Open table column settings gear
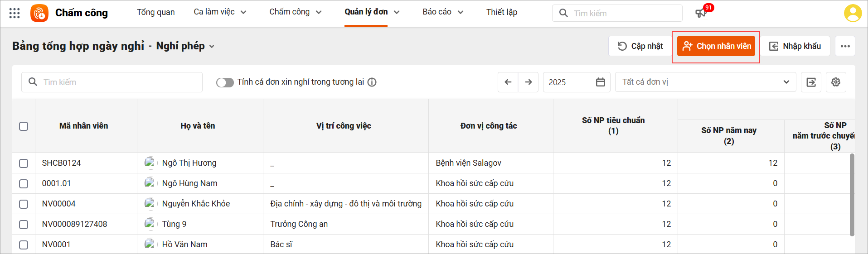 click(x=835, y=82)
